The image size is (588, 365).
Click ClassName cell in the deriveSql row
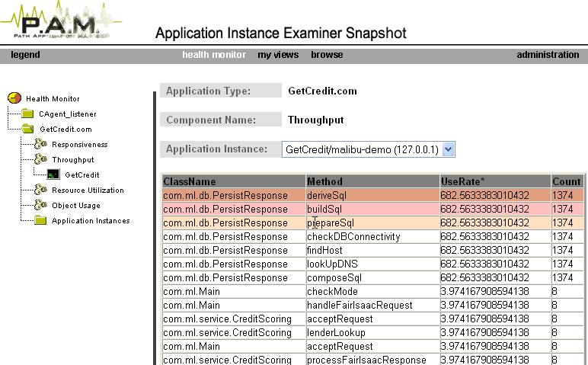[234, 195]
